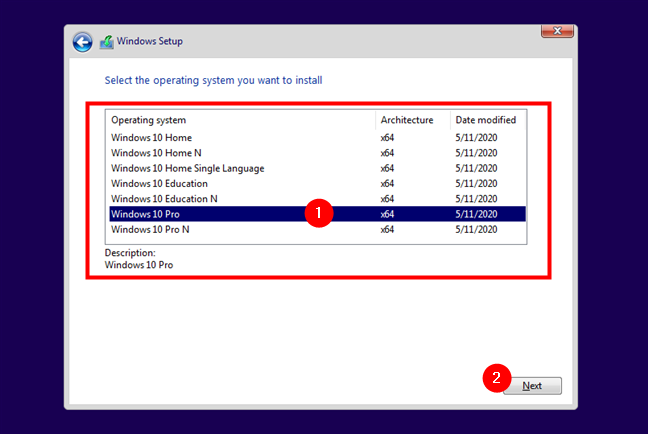Click Next to continue installation
Viewport: 648px width, 434px height.
(532, 386)
